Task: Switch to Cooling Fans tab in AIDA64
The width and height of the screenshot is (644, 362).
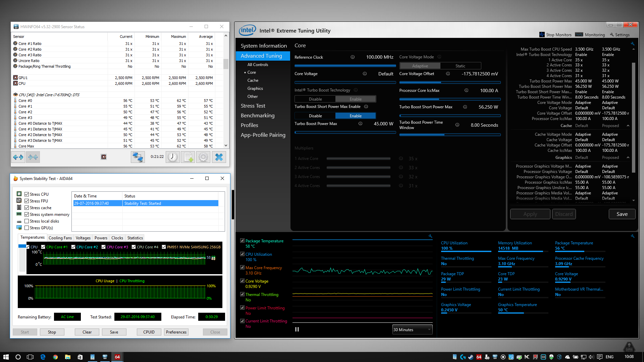Action: tap(60, 238)
